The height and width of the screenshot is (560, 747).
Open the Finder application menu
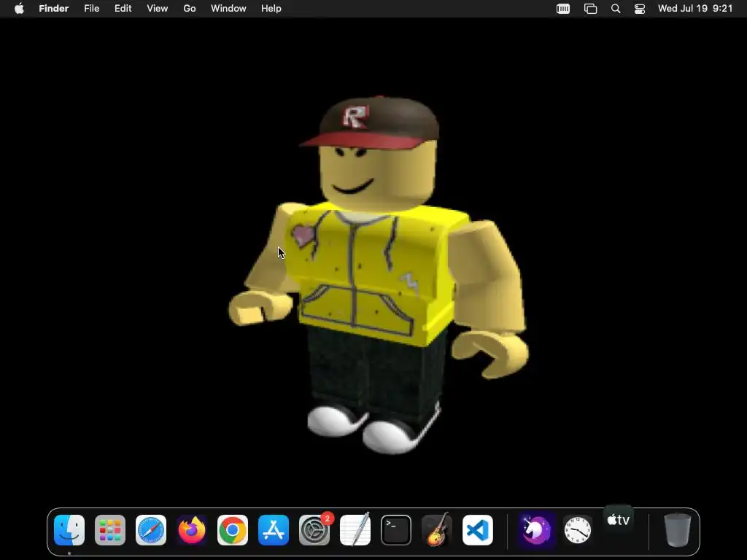[x=54, y=9]
